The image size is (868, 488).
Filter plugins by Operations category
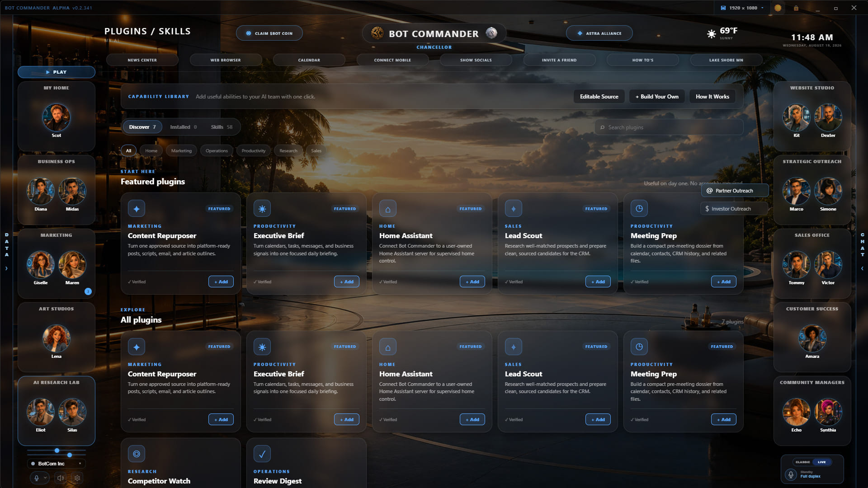[x=217, y=151]
